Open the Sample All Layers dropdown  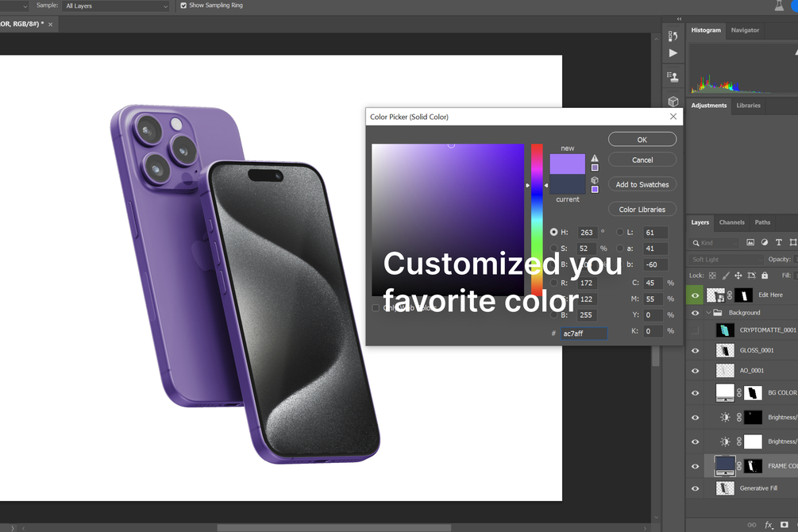(x=116, y=6)
